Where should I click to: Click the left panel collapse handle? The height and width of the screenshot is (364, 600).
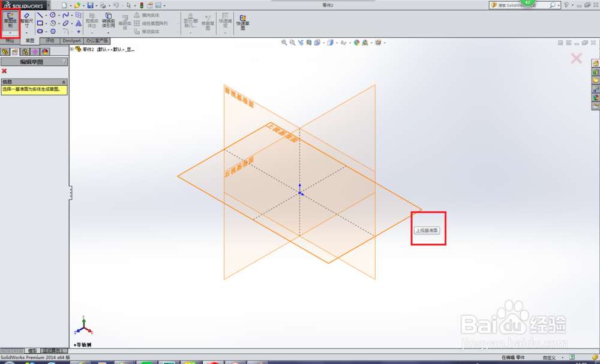pyautogui.click(x=70, y=192)
